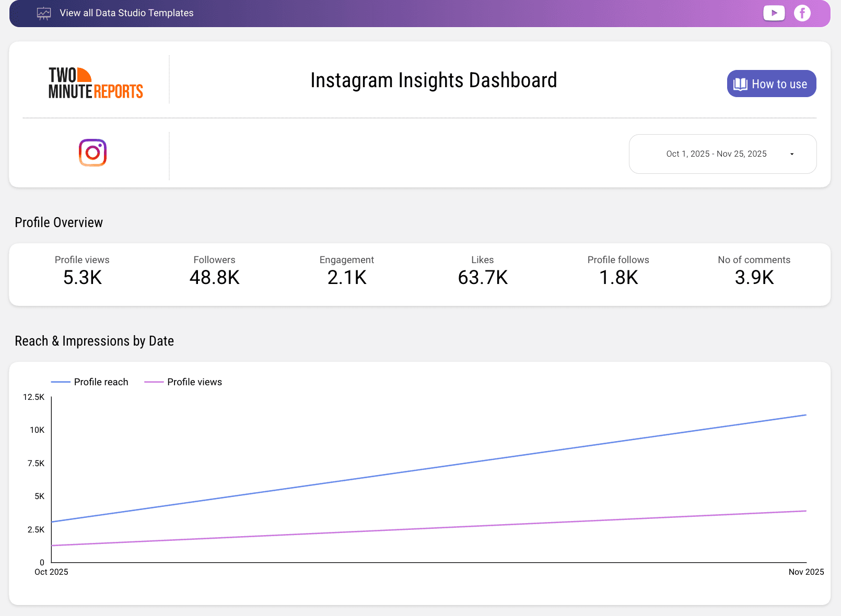
Task: Click the Followers 48.8K metric card
Action: [x=214, y=270]
